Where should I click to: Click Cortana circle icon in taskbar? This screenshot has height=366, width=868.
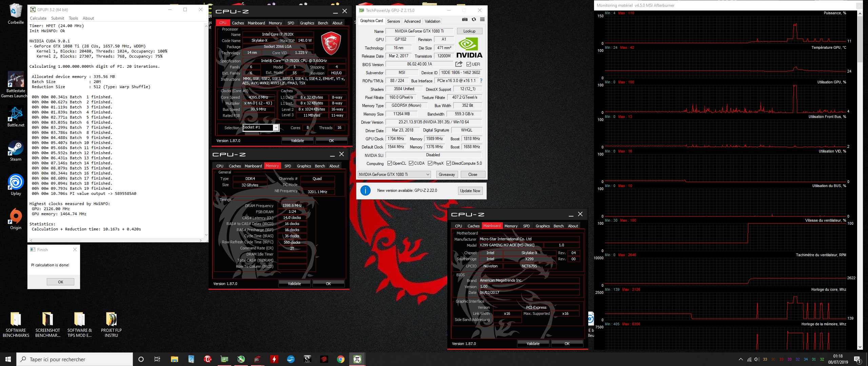pos(141,359)
